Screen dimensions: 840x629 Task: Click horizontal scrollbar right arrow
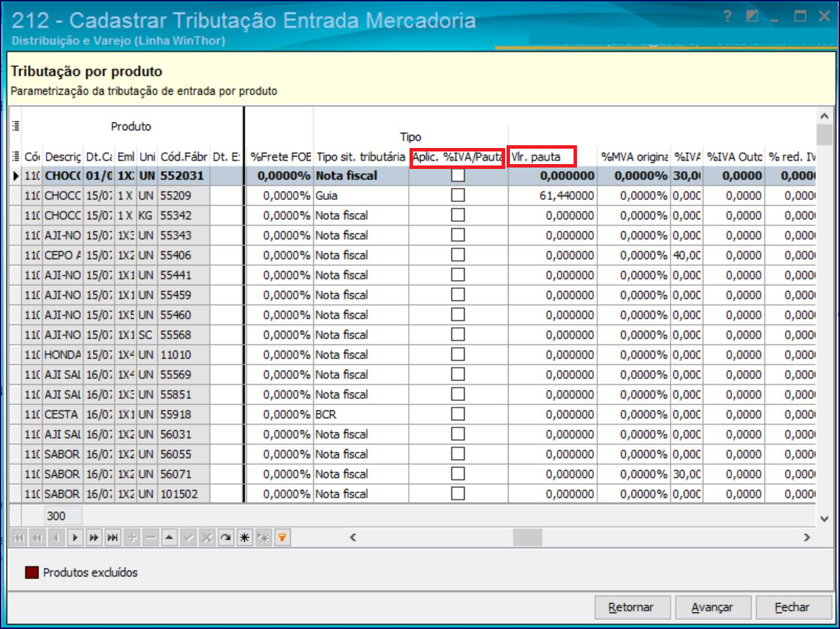point(807,538)
